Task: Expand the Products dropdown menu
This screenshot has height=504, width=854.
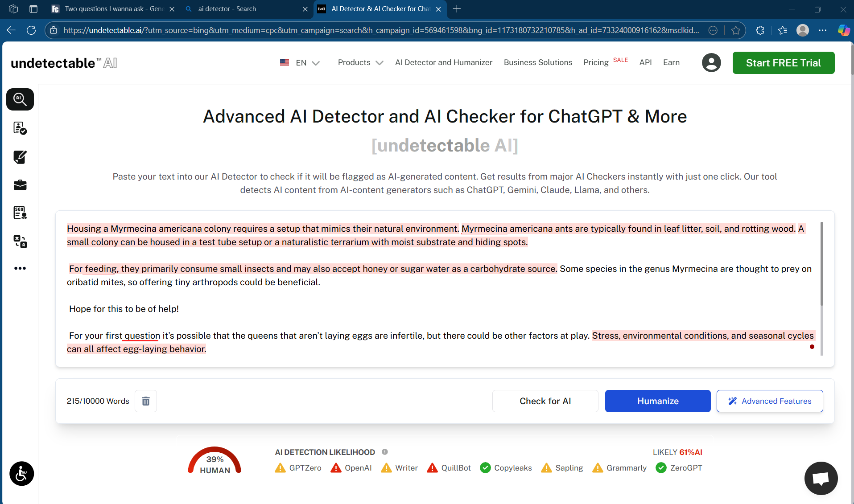Action: tap(360, 63)
